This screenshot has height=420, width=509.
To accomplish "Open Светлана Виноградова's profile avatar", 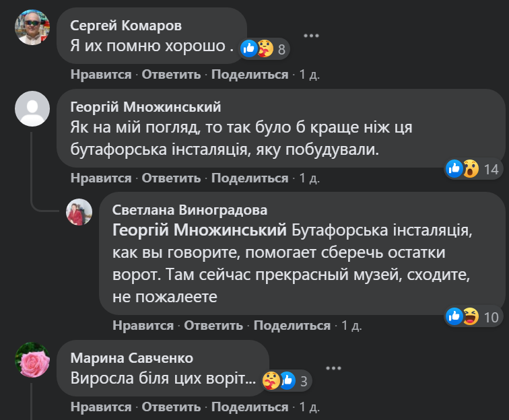I will click(x=79, y=212).
